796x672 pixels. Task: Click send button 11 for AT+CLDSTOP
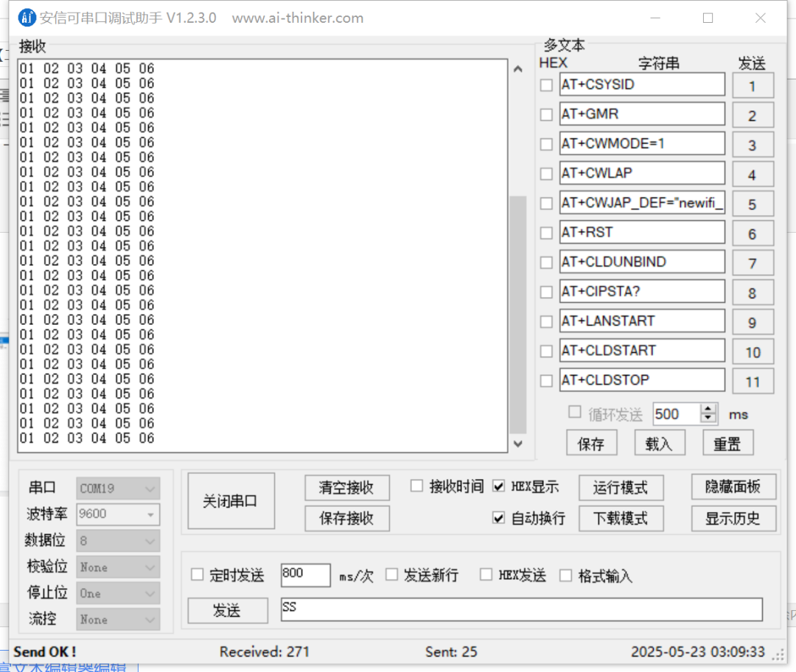(x=753, y=381)
